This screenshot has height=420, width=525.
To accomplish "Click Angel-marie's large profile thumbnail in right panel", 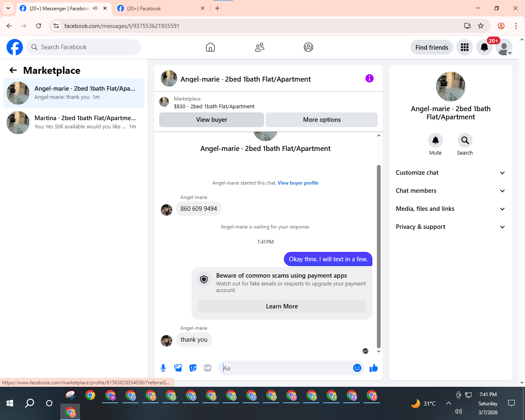I will pos(451,87).
